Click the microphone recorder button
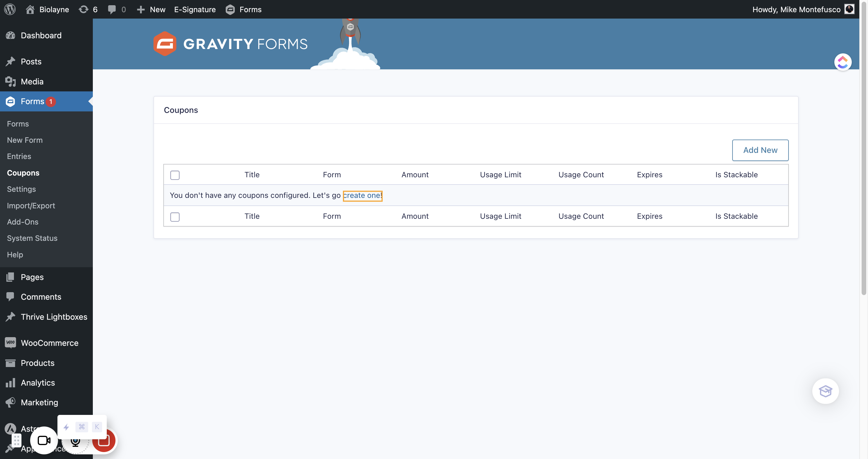 (x=75, y=442)
